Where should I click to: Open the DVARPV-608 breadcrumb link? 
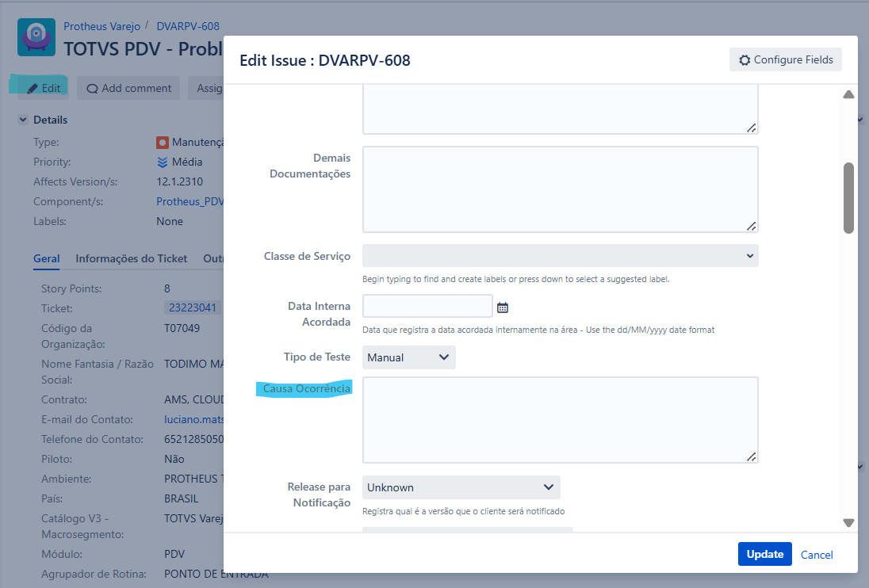pyautogui.click(x=188, y=27)
